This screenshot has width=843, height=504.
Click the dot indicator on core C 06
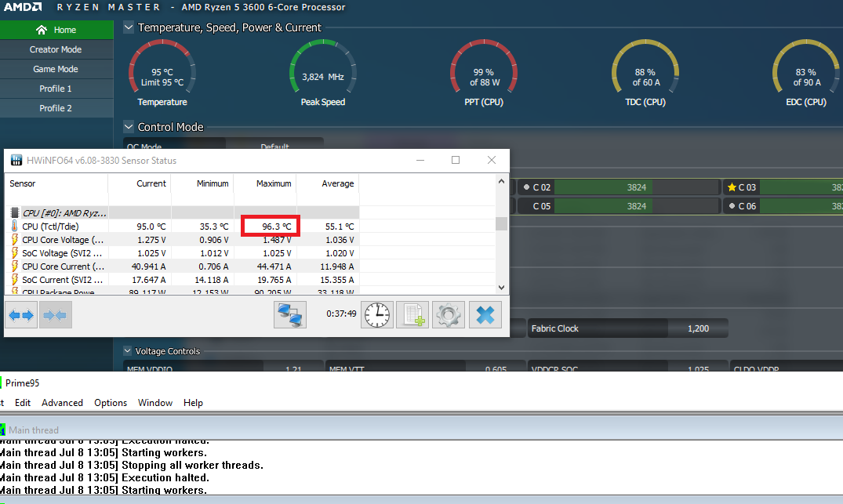(732, 206)
